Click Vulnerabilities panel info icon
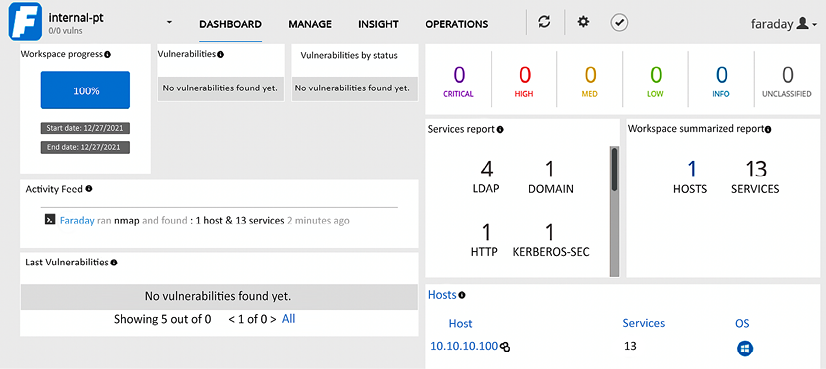The width and height of the screenshot is (826, 369). [220, 54]
